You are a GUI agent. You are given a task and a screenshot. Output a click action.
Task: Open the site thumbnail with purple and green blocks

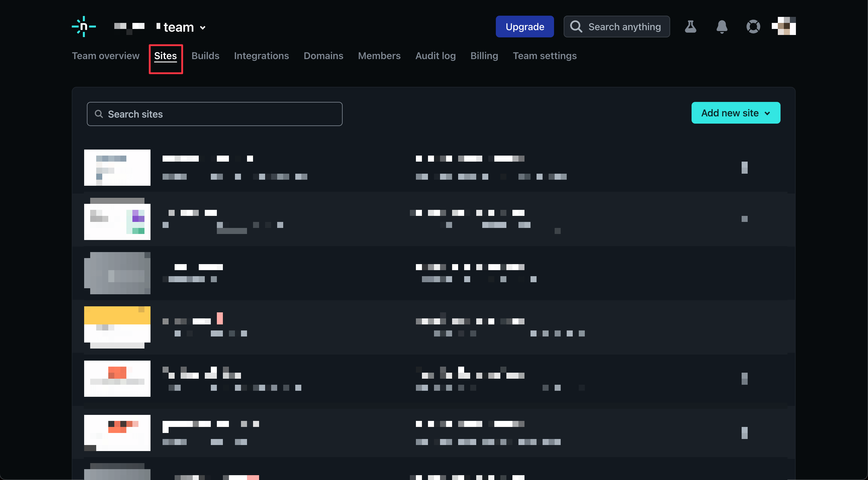coord(117,219)
